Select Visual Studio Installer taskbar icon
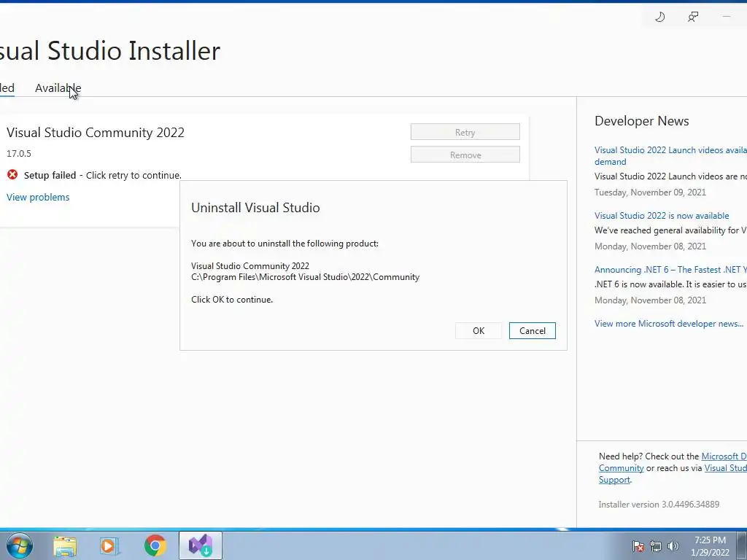The image size is (747, 560). (201, 545)
